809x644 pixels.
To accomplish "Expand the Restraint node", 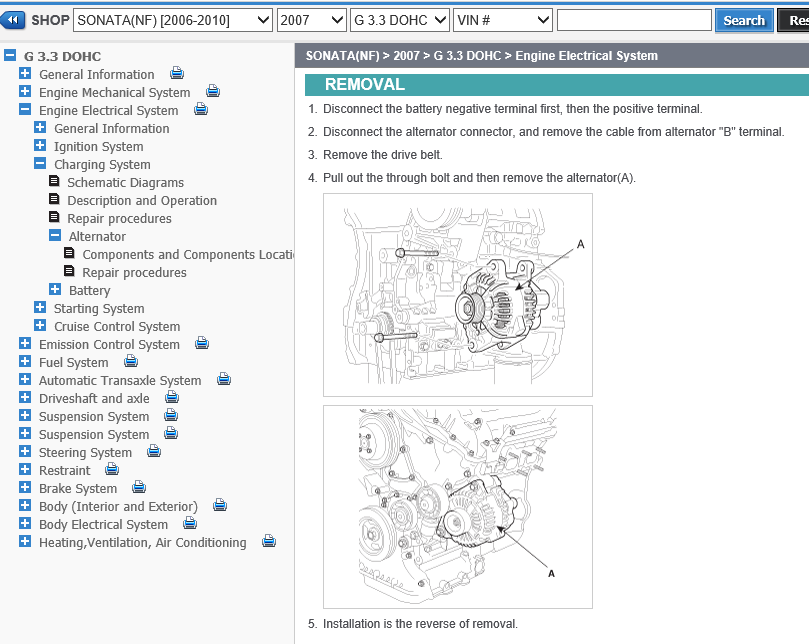I will 25,470.
